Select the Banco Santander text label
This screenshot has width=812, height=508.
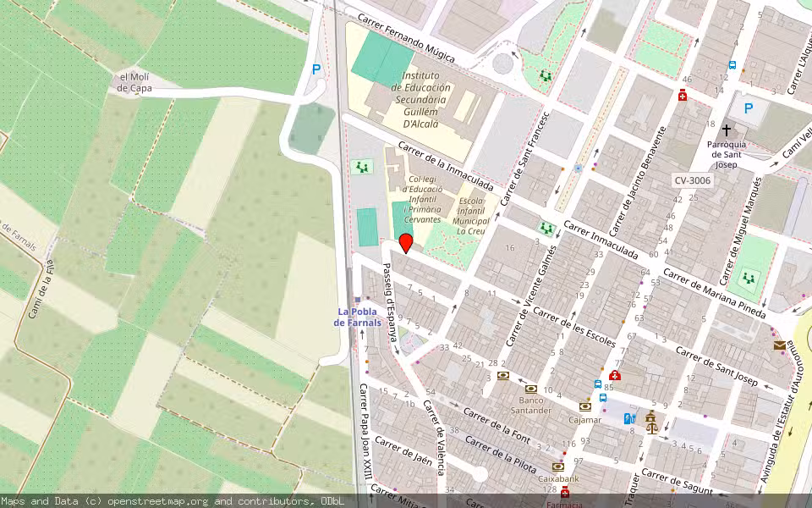[x=531, y=405]
